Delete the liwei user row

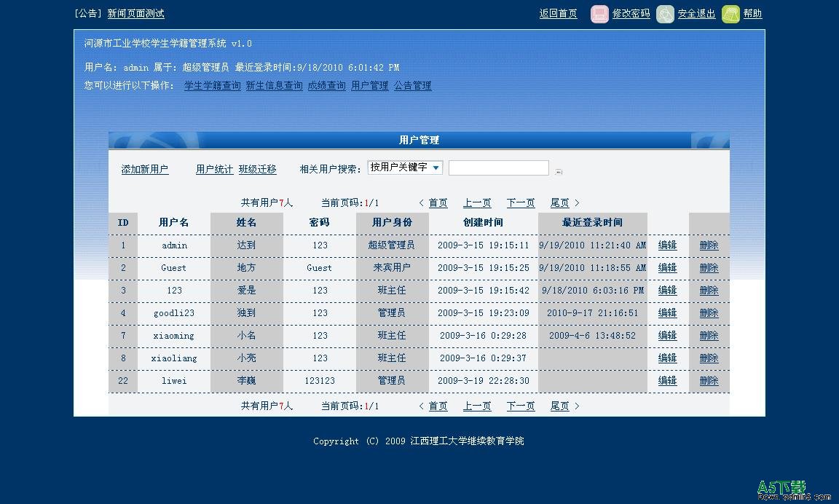coord(709,381)
